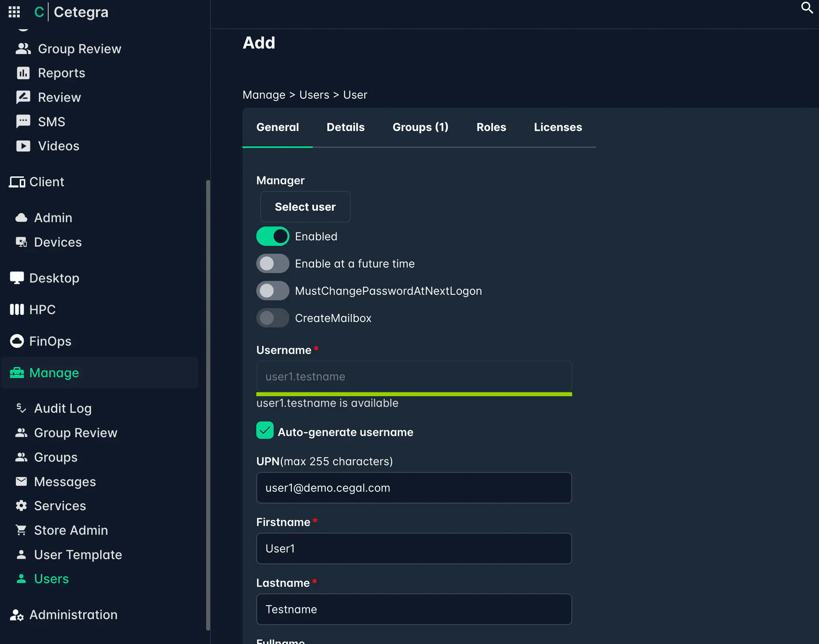Uncheck Auto-generate username

[x=265, y=431]
